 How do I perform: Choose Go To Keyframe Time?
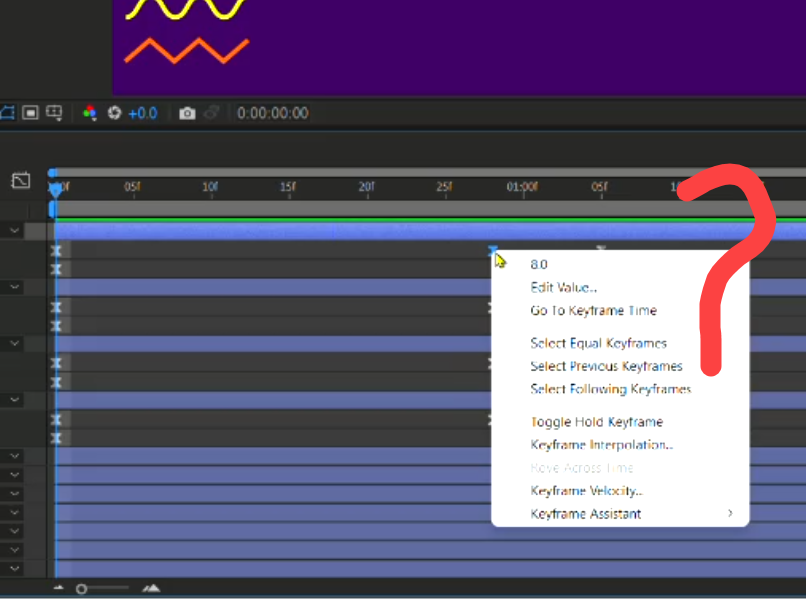(594, 311)
